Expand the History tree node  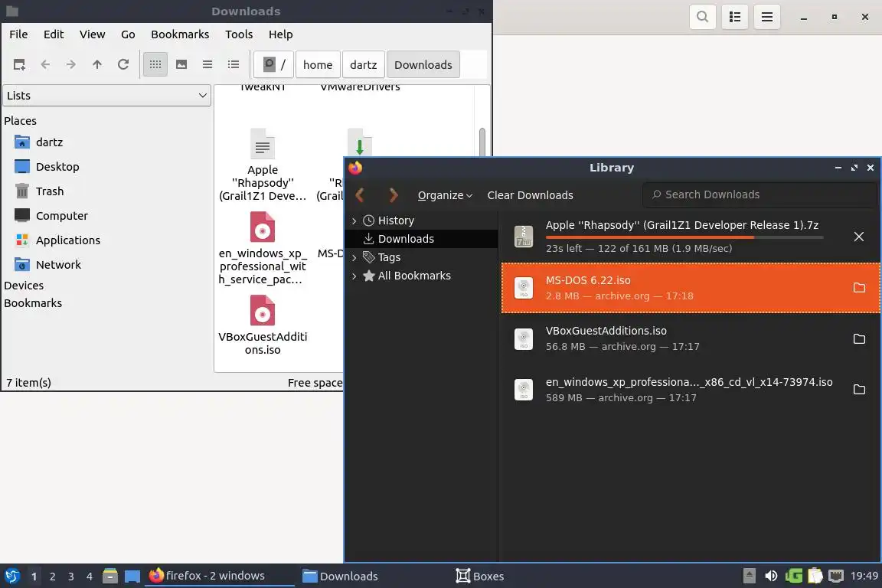pos(354,220)
